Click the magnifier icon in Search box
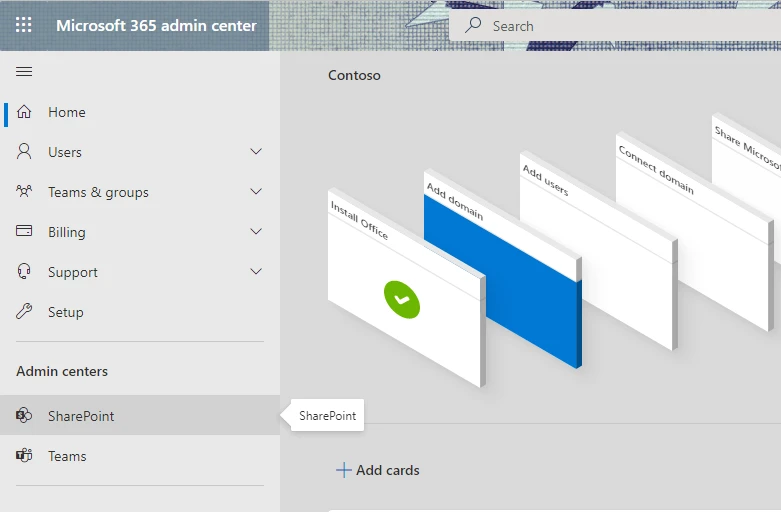Image resolution: width=781 pixels, height=512 pixels. tap(473, 25)
